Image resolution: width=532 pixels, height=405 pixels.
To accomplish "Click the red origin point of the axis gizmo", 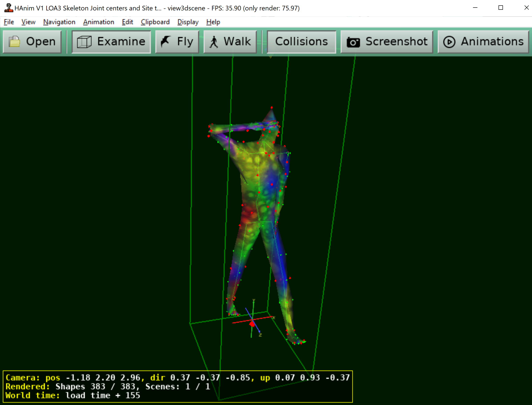I will 252,324.
